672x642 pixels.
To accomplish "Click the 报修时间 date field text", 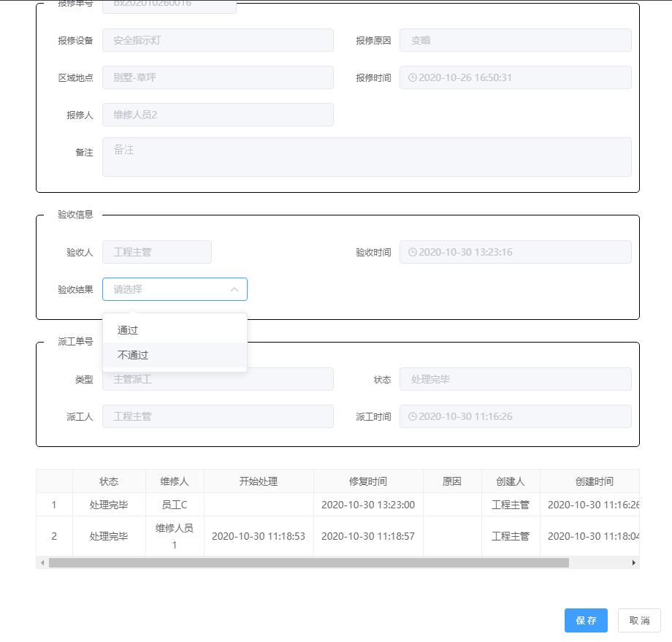I will 465,77.
